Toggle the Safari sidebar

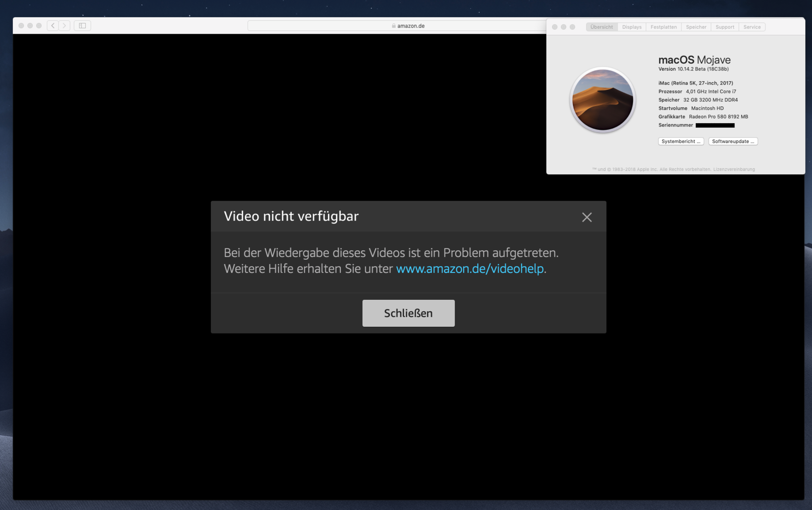[x=82, y=25]
